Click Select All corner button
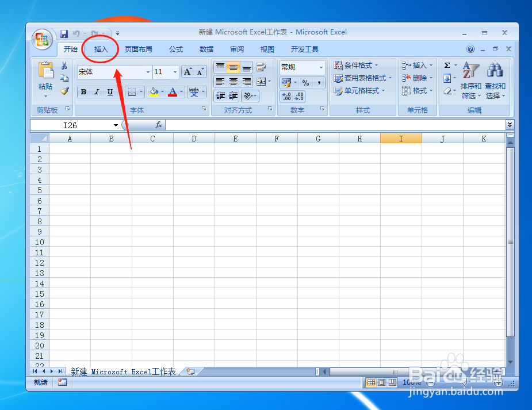 (40, 139)
